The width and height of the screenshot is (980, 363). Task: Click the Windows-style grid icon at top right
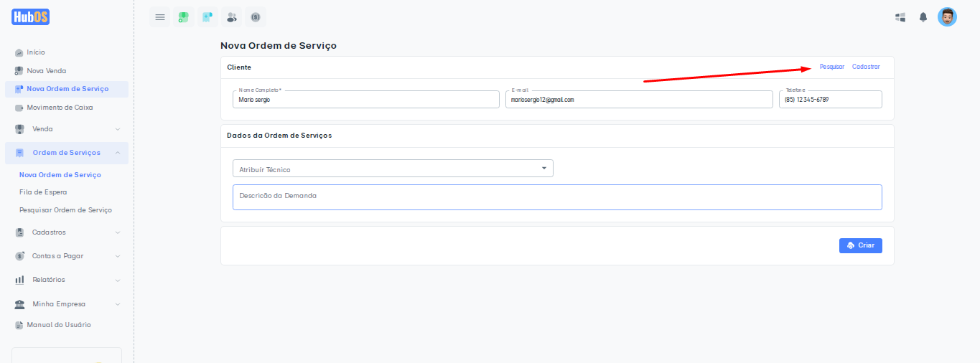click(900, 17)
